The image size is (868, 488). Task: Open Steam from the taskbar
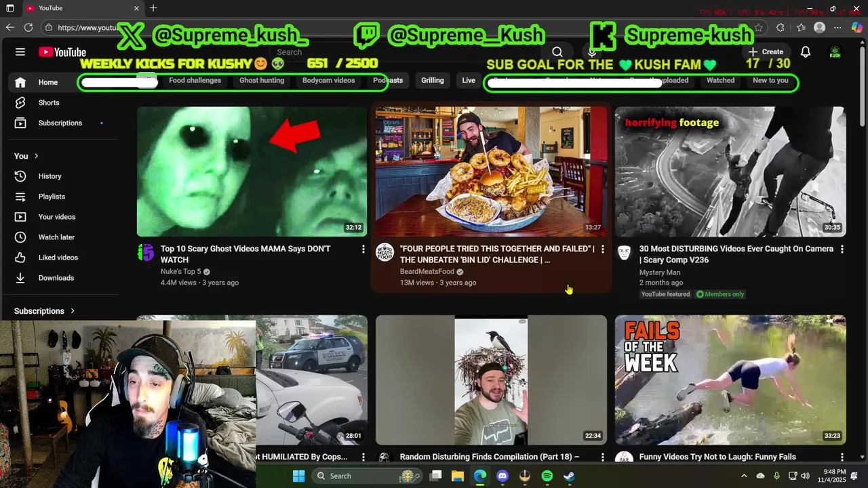click(x=569, y=476)
